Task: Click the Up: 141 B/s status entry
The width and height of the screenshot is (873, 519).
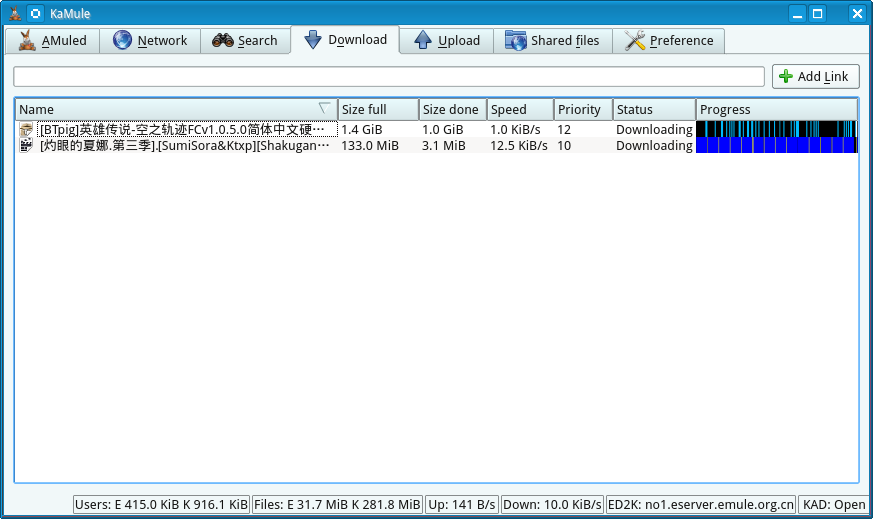Action: pyautogui.click(x=462, y=505)
